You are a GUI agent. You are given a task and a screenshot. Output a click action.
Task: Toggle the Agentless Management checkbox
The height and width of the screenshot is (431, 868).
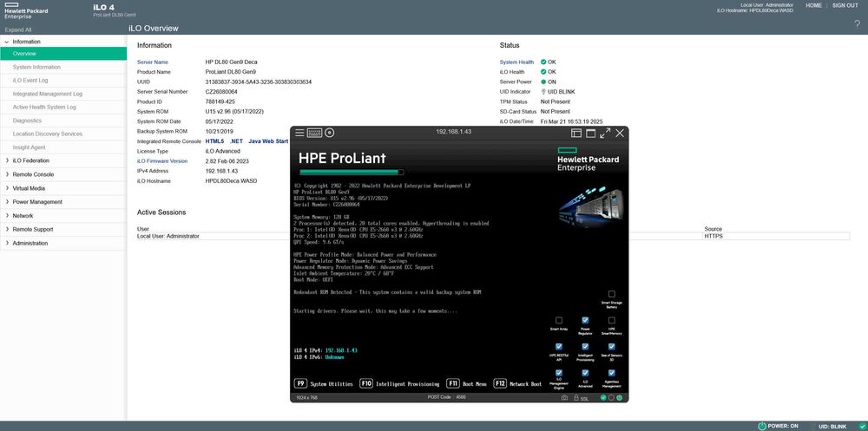[x=612, y=373]
